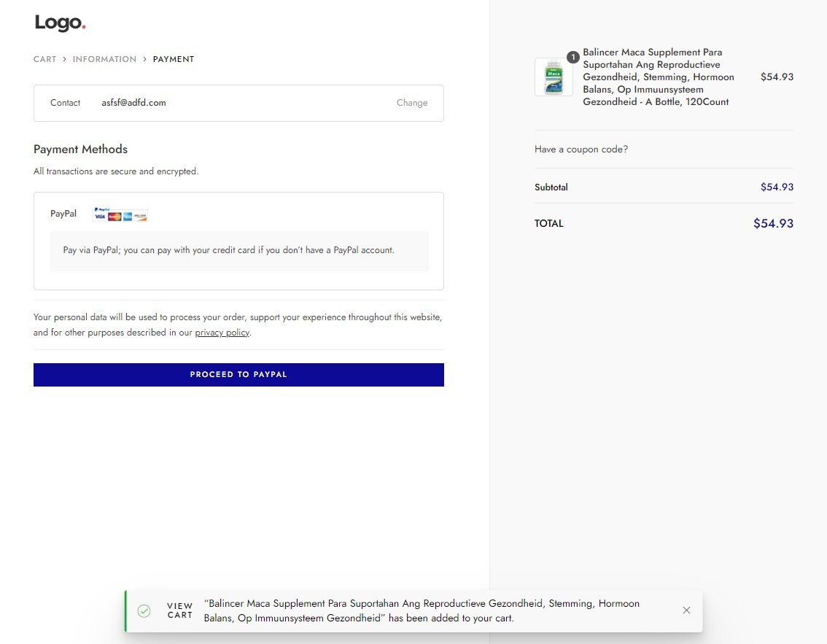This screenshot has width=827, height=644.
Task: Click added to your cart message text
Action: tap(422, 610)
